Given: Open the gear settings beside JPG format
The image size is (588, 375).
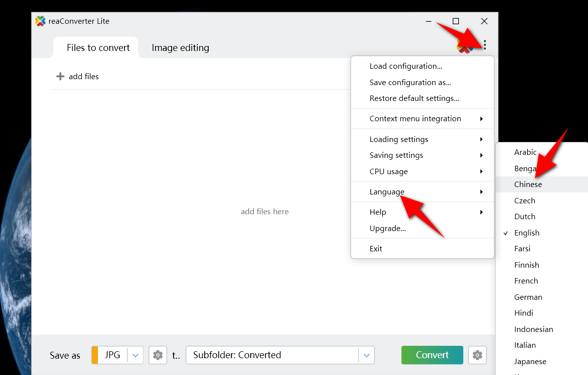Looking at the screenshot, I should (157, 355).
